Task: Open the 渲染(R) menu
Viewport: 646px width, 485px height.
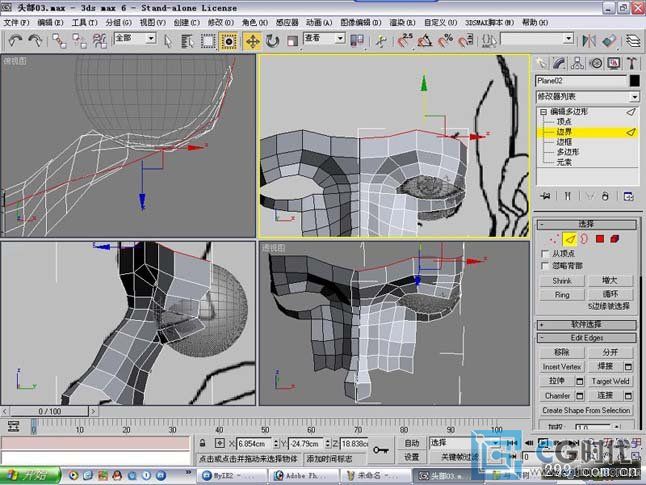Action: pyautogui.click(x=402, y=22)
